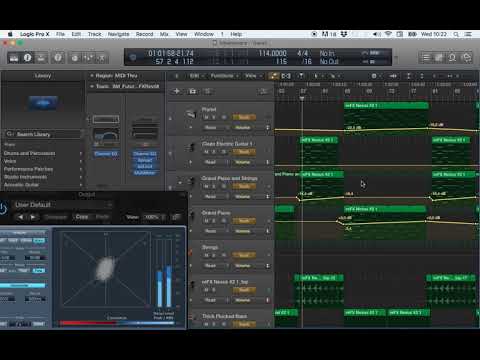Toggle Flex view button in tracks toolbar
Image resolution: width=480 pixels, height=360 pixels.
click(x=286, y=76)
